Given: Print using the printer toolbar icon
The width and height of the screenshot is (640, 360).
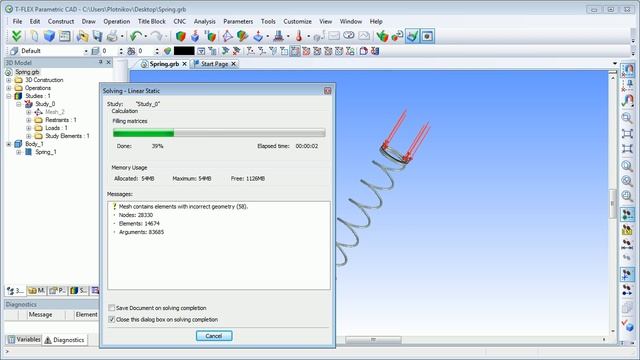Looking at the screenshot, I should [112, 36].
